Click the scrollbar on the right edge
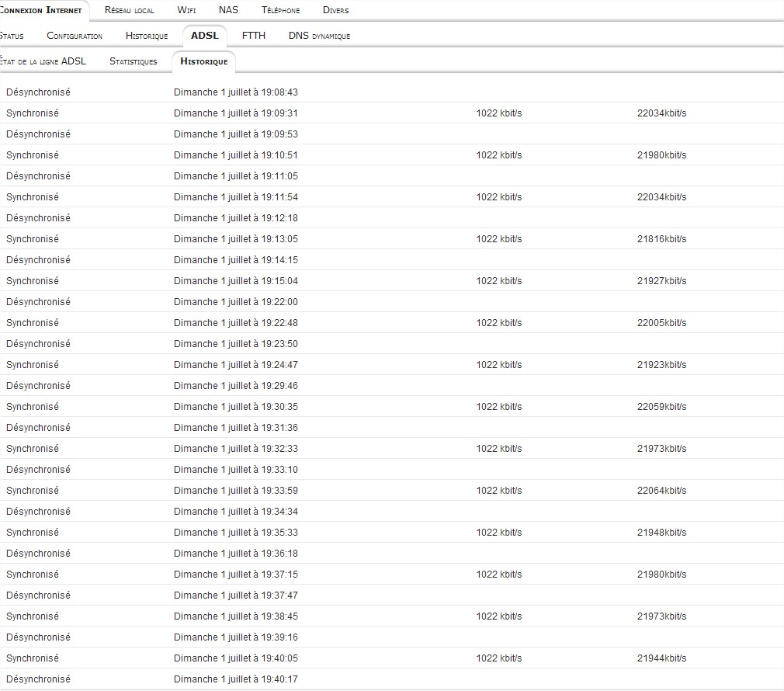784x691 pixels. tap(781, 345)
